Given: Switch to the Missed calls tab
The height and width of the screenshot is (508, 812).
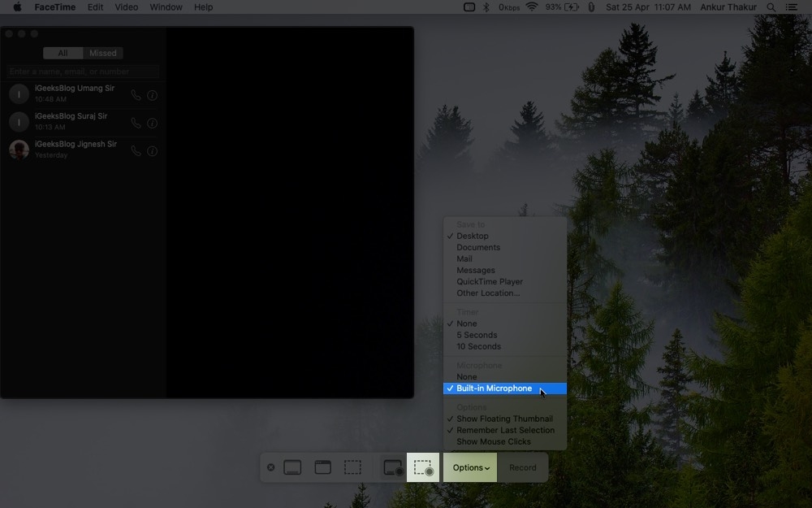Looking at the screenshot, I should (x=102, y=53).
